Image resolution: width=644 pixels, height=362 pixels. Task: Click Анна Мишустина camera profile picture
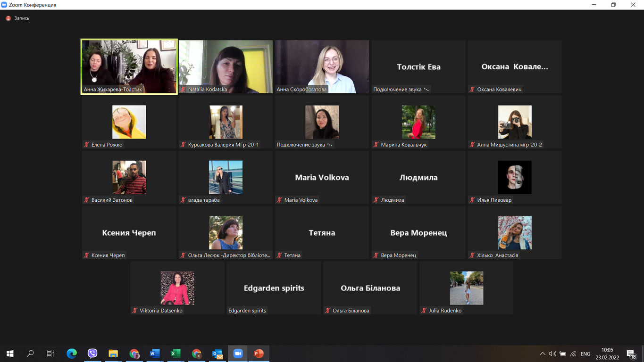coord(515,122)
